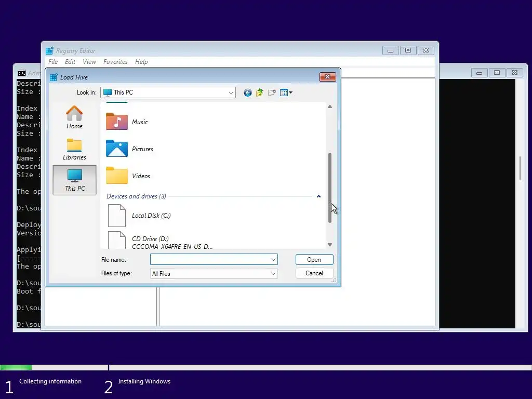This screenshot has height=399, width=532.
Task: Click the Open button
Action: 314,260
